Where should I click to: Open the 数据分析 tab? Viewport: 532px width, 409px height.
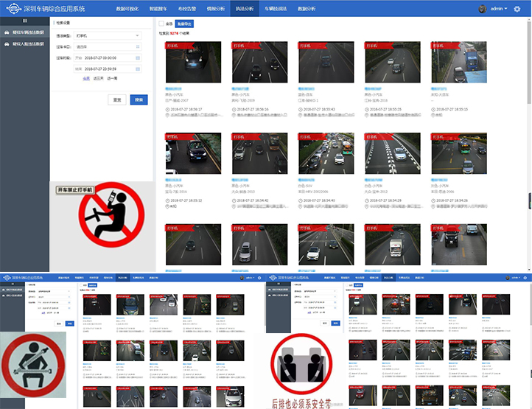tap(307, 9)
